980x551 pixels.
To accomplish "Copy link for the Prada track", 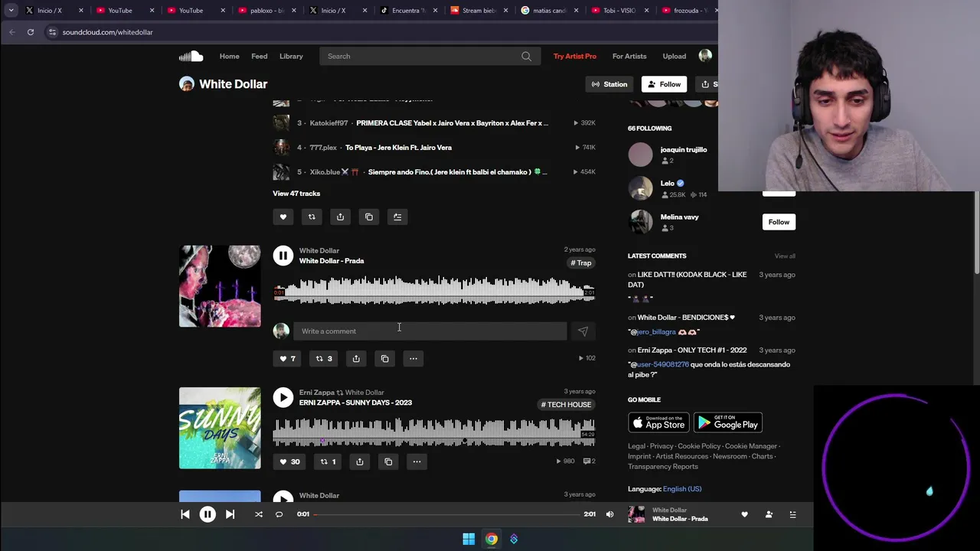I will pyautogui.click(x=384, y=358).
